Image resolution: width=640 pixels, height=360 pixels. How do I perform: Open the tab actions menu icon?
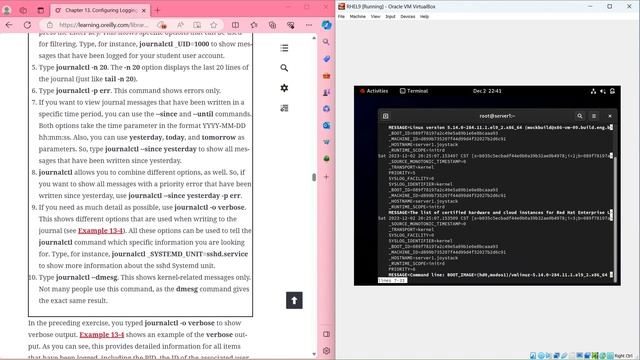(x=40, y=10)
